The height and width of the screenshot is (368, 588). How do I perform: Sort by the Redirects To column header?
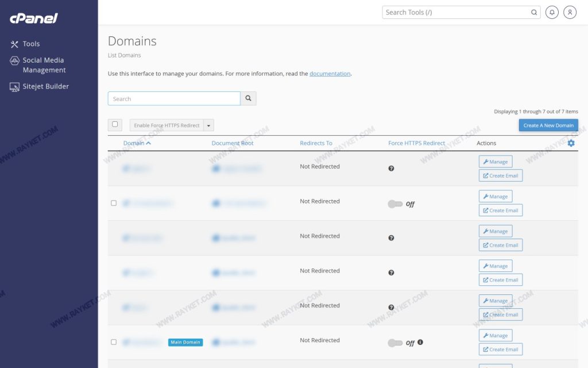[x=316, y=143]
